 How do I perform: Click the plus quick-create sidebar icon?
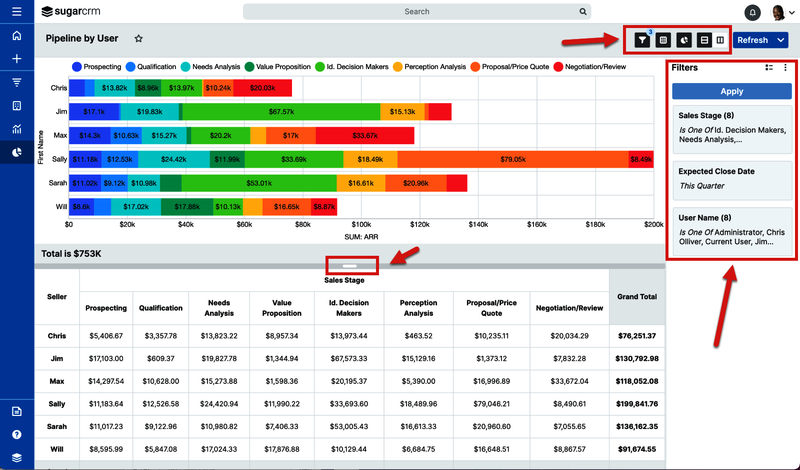tap(16, 59)
